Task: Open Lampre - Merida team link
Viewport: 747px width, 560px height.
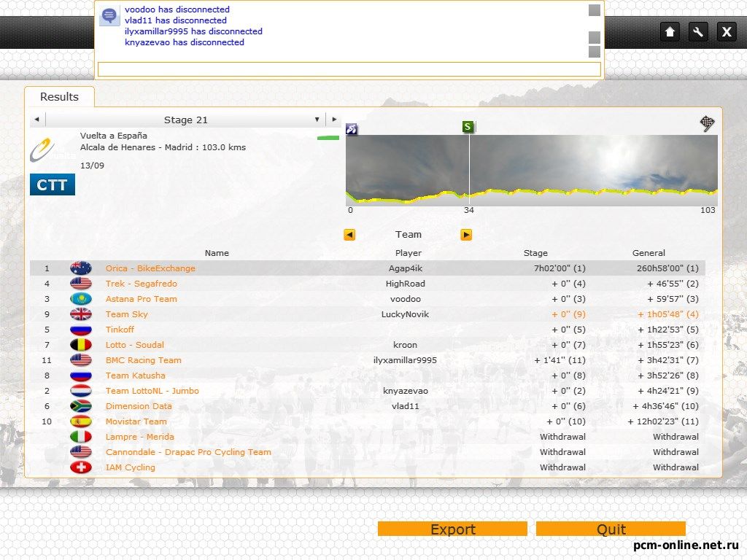Action: [x=140, y=437]
